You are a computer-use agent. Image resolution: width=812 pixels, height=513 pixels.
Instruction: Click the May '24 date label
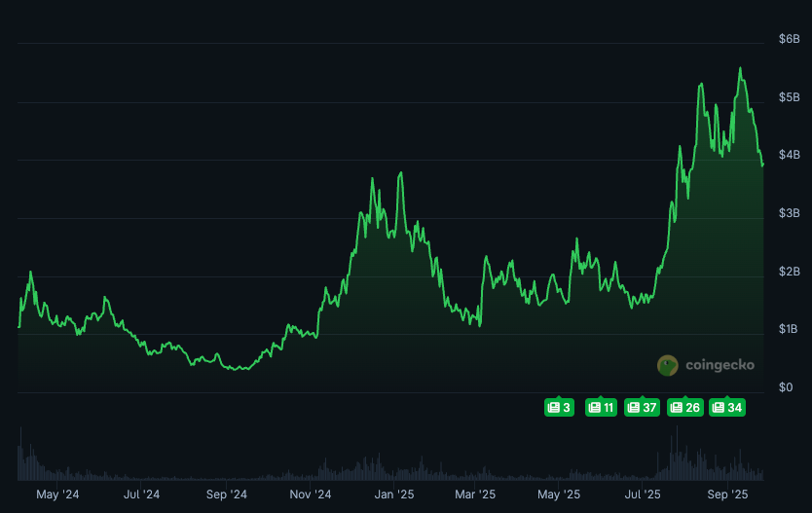(x=57, y=495)
